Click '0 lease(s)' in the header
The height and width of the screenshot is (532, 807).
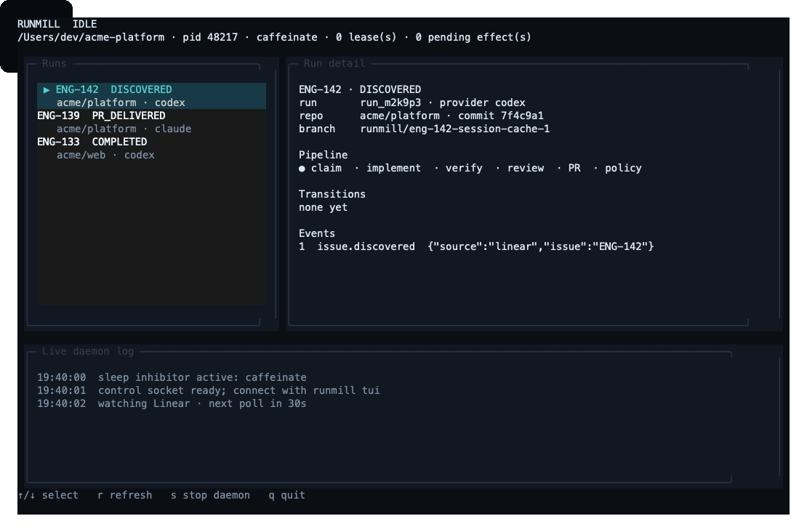pos(366,38)
